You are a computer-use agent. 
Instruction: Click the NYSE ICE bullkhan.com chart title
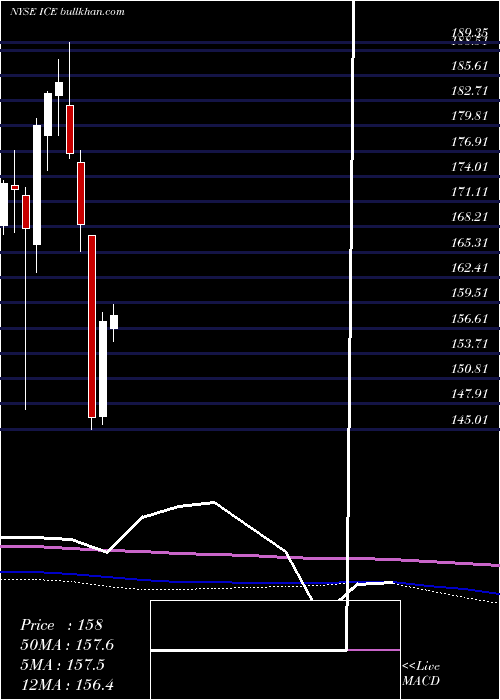pos(67,12)
